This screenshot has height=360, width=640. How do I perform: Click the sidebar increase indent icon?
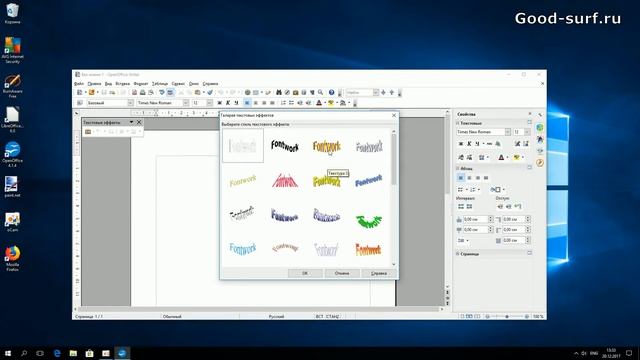(x=500, y=207)
